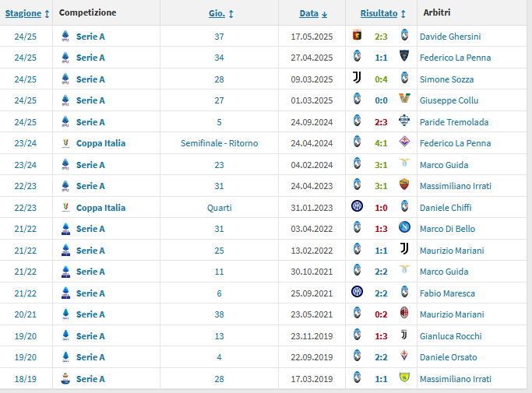The height and width of the screenshot is (393, 532).
Task: Select the Napoli crest in the 03.04.2022 match
Action: click(404, 229)
